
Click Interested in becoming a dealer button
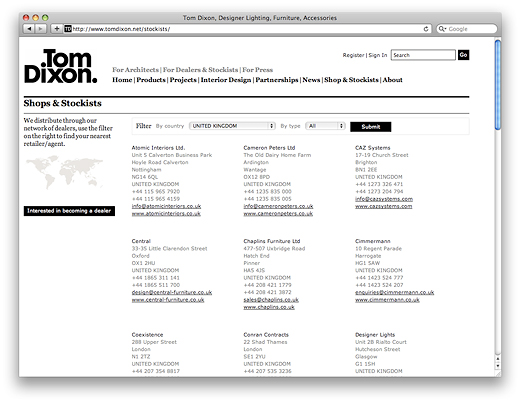click(x=69, y=211)
